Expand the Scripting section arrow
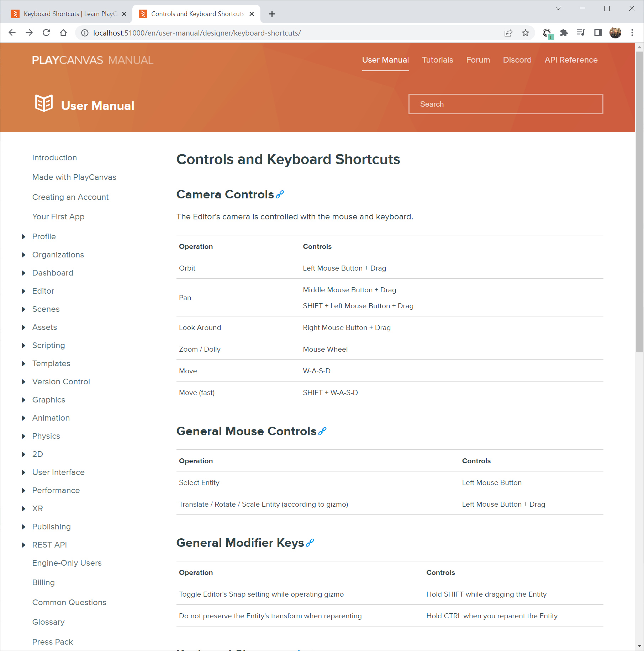Screen dimensions: 644x651 [23, 345]
